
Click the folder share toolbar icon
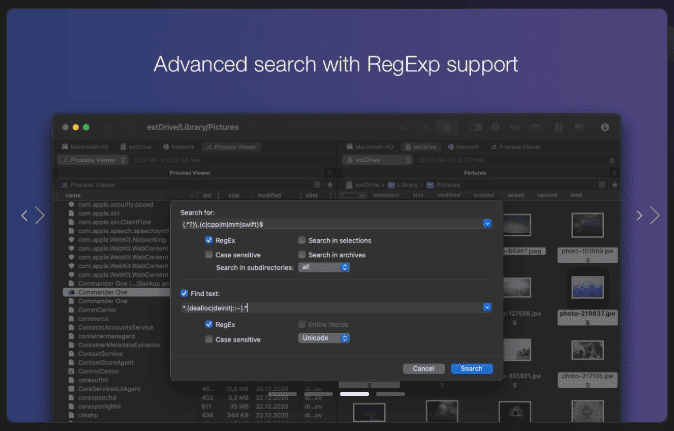click(579, 127)
